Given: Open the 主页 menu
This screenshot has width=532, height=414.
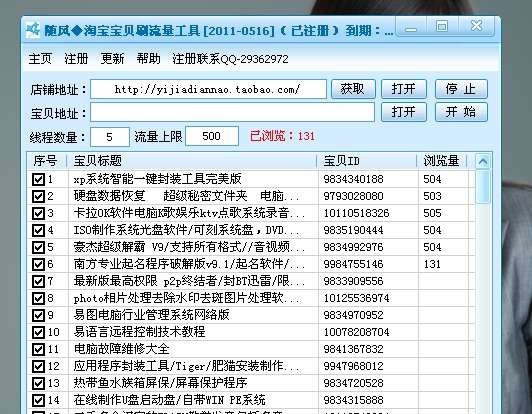Looking at the screenshot, I should (x=40, y=59).
